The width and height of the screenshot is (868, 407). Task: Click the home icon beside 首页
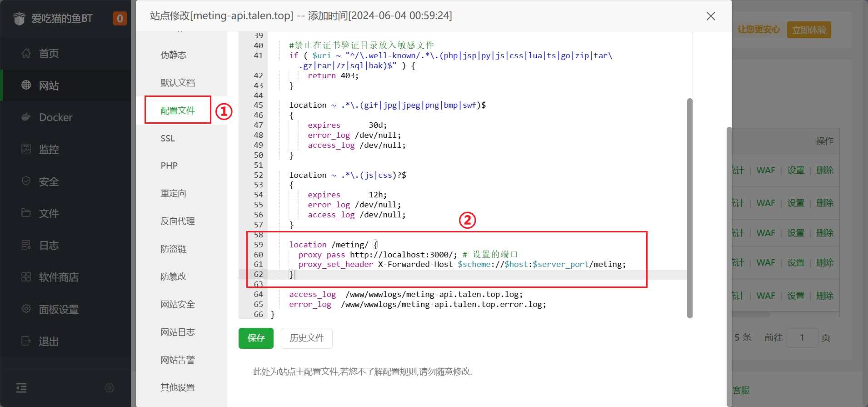[26, 53]
